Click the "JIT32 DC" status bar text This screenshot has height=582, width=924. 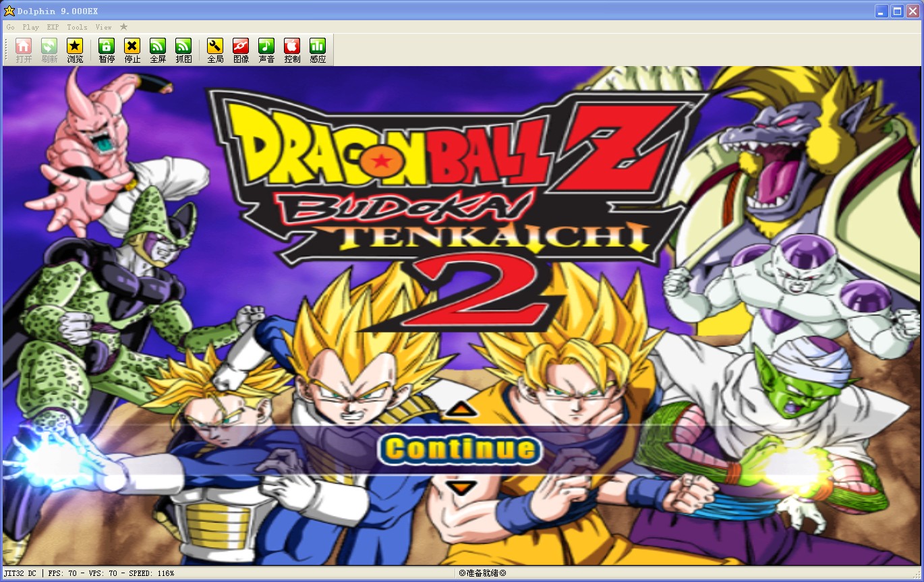click(20, 573)
